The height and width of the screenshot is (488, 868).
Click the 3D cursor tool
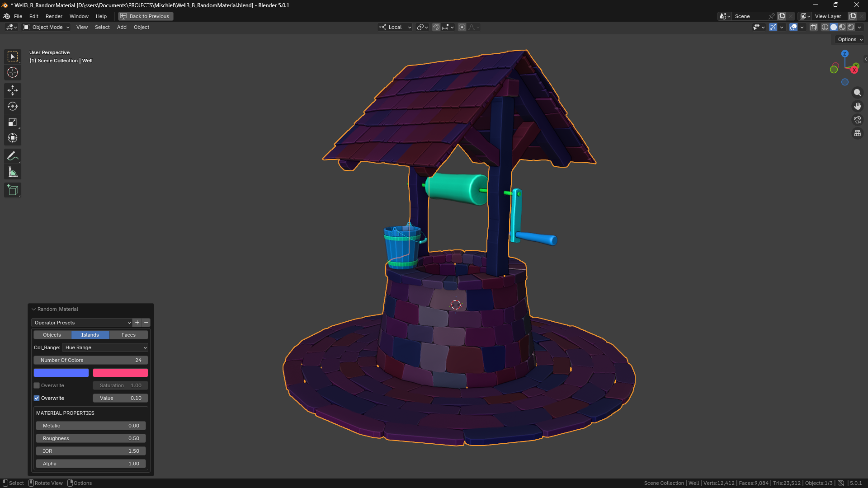13,72
